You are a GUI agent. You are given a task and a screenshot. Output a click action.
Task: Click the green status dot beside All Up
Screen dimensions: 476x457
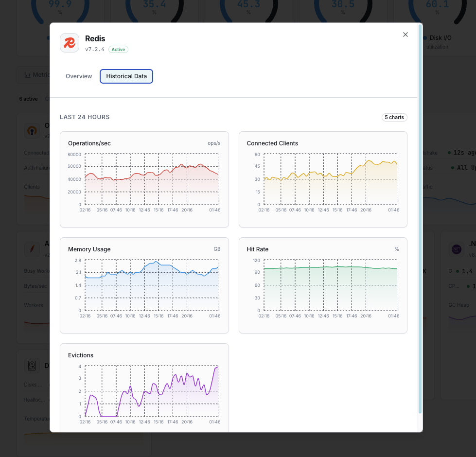click(x=452, y=167)
